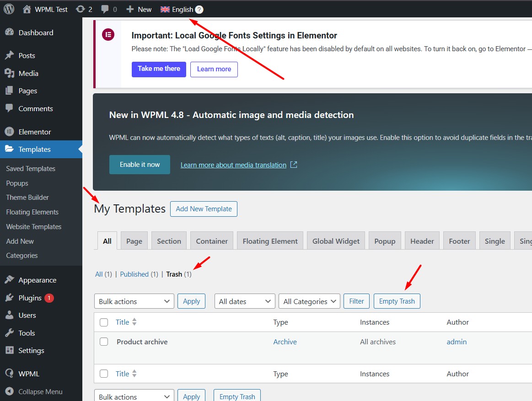Image resolution: width=532 pixels, height=401 pixels.
Task: Switch to the Container tab
Action: click(212, 241)
